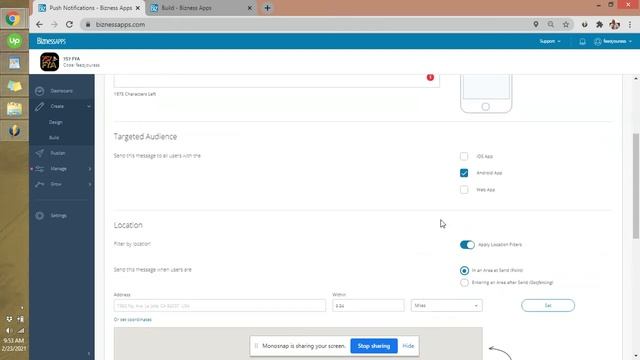This screenshot has width=640, height=360.
Task: Collapse the sidebar using bottom arrow
Action: [89, 354]
